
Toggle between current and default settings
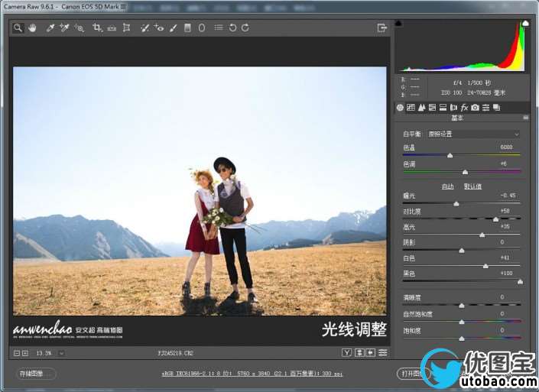pos(382,352)
